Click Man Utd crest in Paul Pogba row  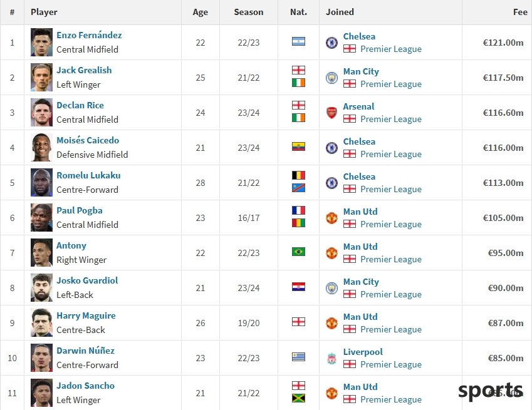pyautogui.click(x=331, y=218)
